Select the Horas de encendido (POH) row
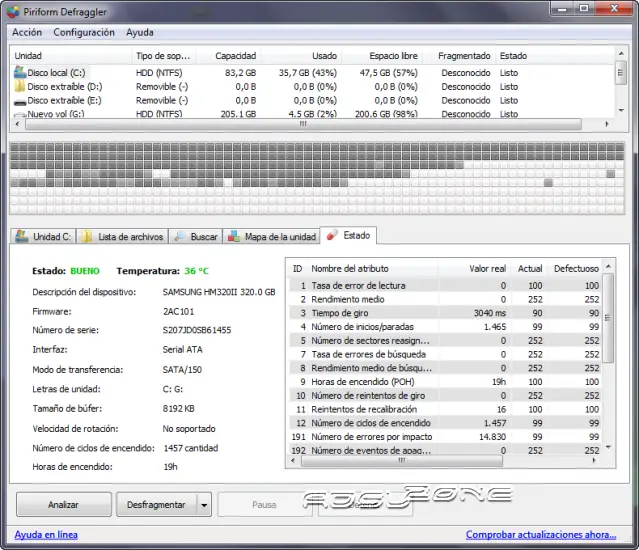This screenshot has width=639, height=550. [x=445, y=382]
